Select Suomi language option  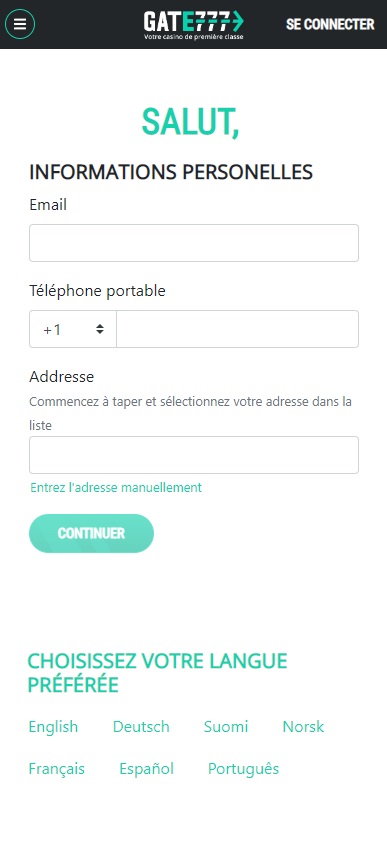226,727
